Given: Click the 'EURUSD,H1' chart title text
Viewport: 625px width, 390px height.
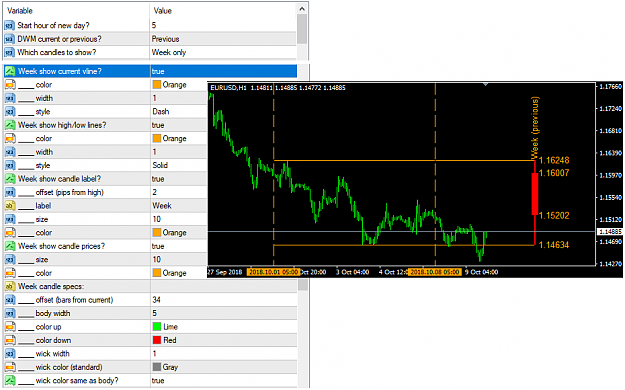Looking at the screenshot, I should point(228,88).
